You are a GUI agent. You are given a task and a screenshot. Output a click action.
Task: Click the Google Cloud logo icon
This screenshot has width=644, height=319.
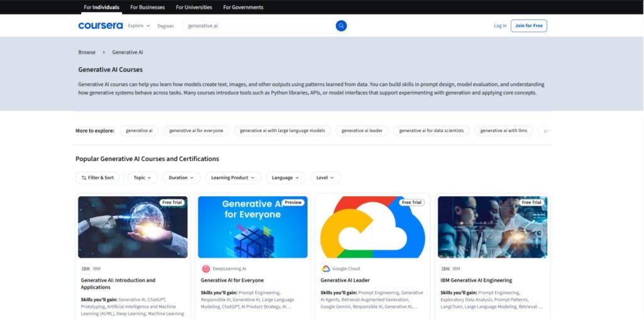[326, 269]
